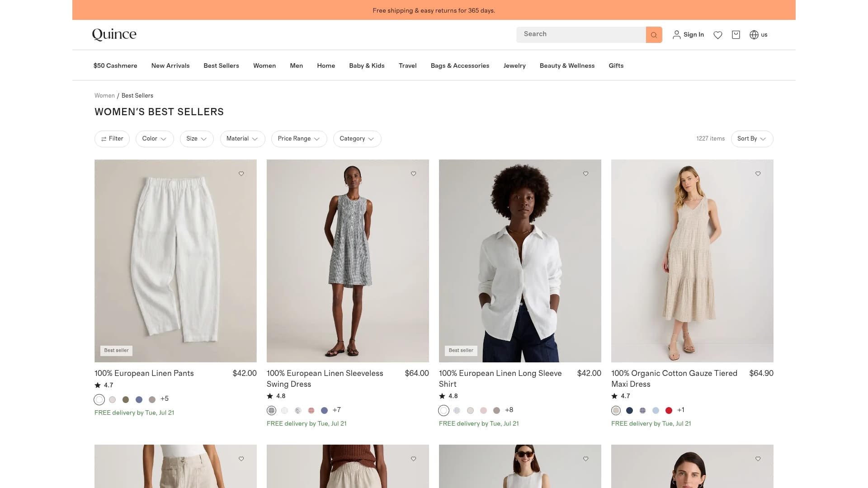Select blue swatch for Linen Pants
868x488 pixels.
coord(139,399)
